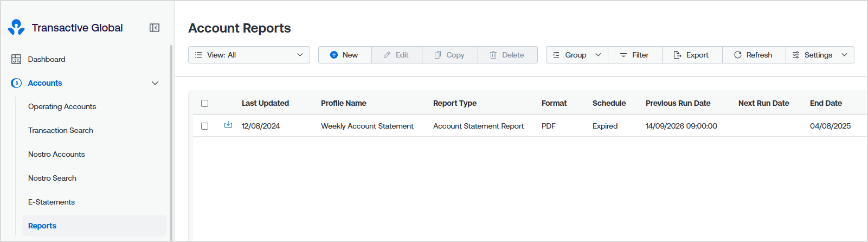Click the Account Reports page heading
This screenshot has width=868, height=242.
[x=240, y=28]
